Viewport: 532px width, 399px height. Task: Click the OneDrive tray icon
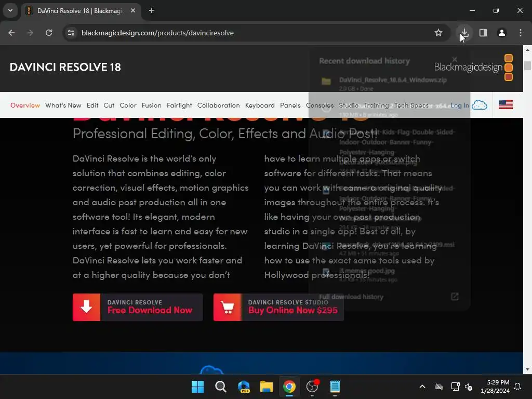(439, 387)
